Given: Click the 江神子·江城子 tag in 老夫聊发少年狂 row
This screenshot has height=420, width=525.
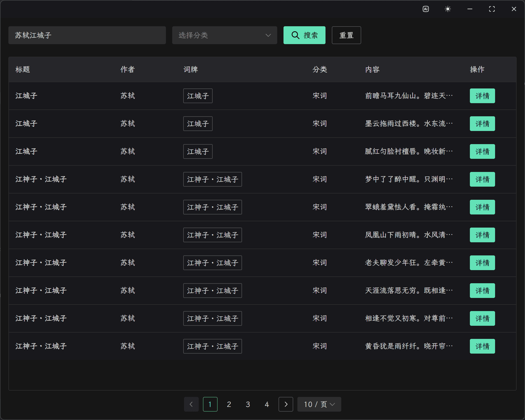Looking at the screenshot, I should pyautogui.click(x=213, y=263).
